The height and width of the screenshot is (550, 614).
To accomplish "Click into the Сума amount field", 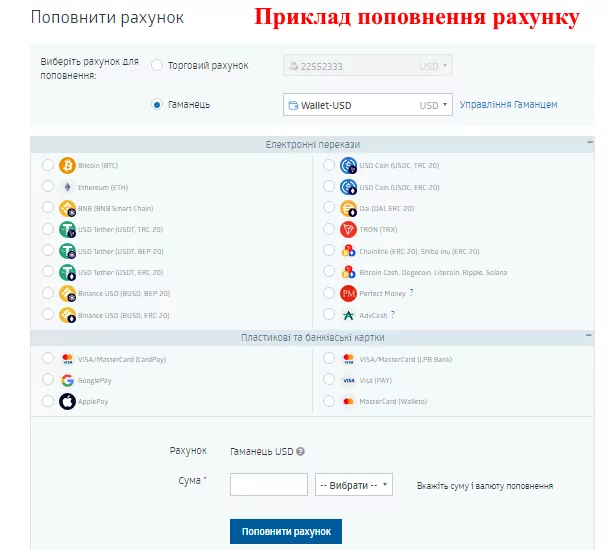I will [269, 485].
